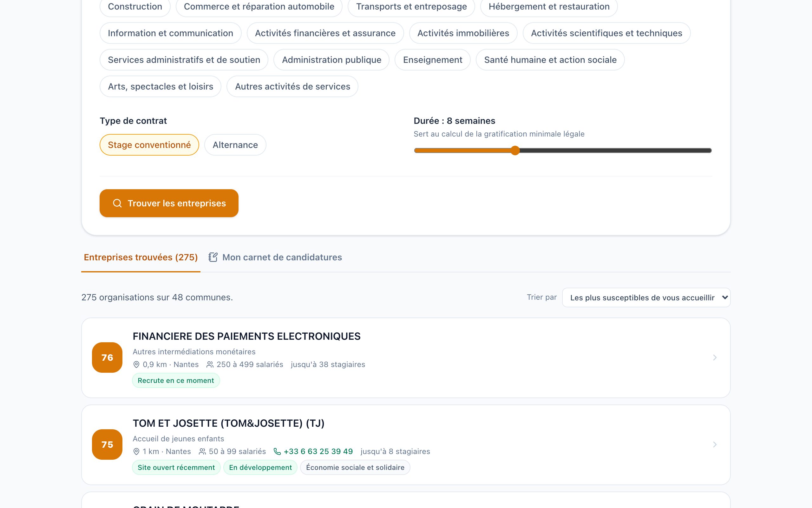The height and width of the screenshot is (508, 812).
Task: Click the employees icon beside 250 à 499 salariés
Action: (x=210, y=364)
